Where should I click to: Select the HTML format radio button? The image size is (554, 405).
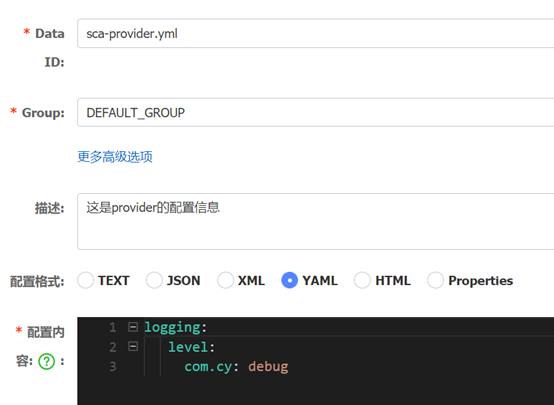[362, 280]
